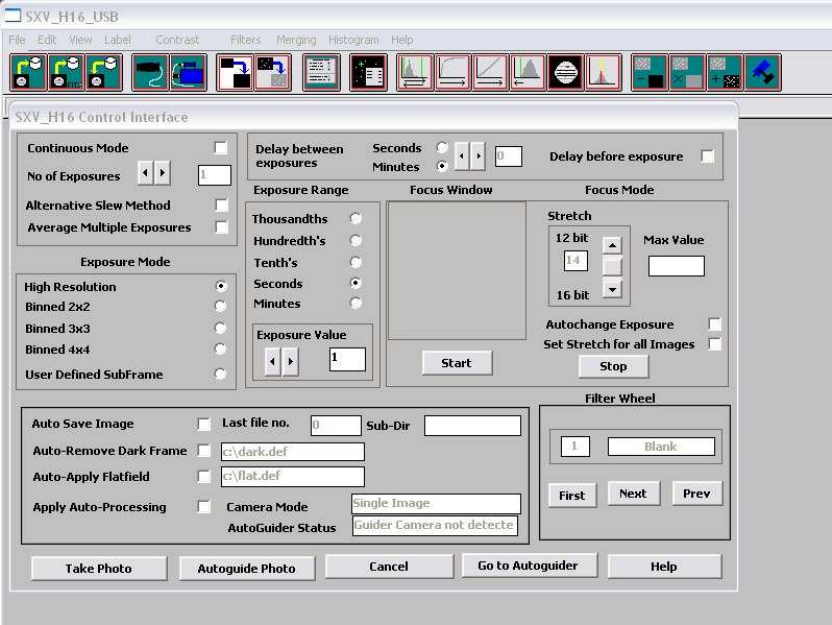This screenshot has height=625, width=832.
Task: Select Seconds radio in Delay between exposures
Action: (x=441, y=147)
